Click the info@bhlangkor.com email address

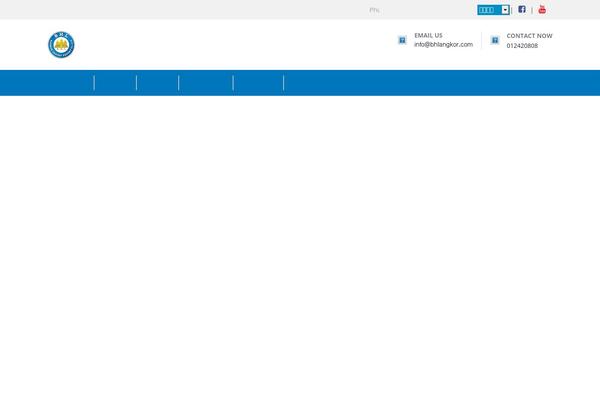(443, 44)
